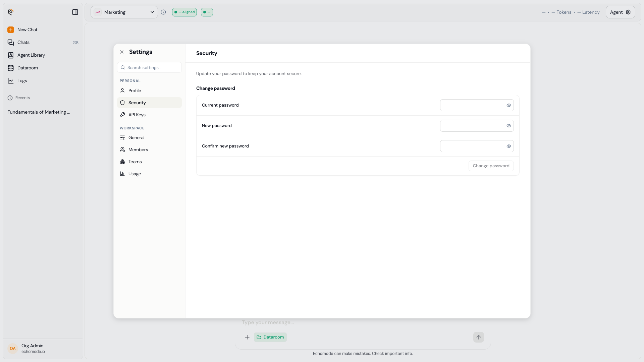Toggle the Dataroom chip in the chat box

[270, 337]
